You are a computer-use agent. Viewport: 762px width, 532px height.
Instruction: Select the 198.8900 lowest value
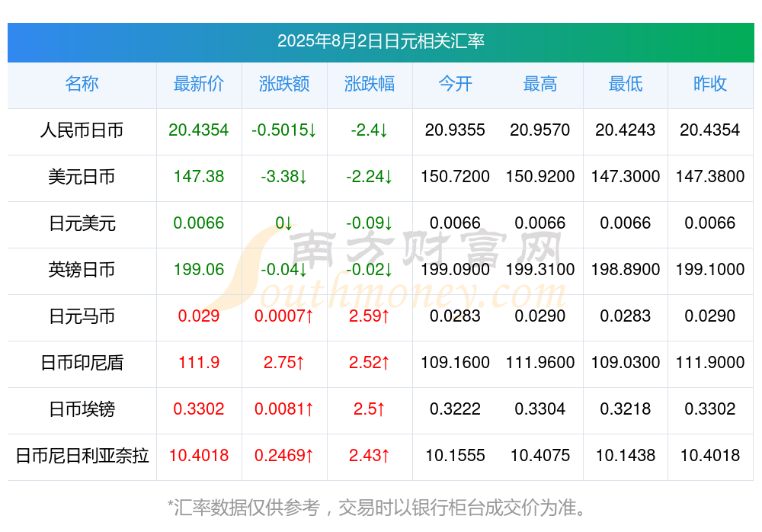coord(626,269)
